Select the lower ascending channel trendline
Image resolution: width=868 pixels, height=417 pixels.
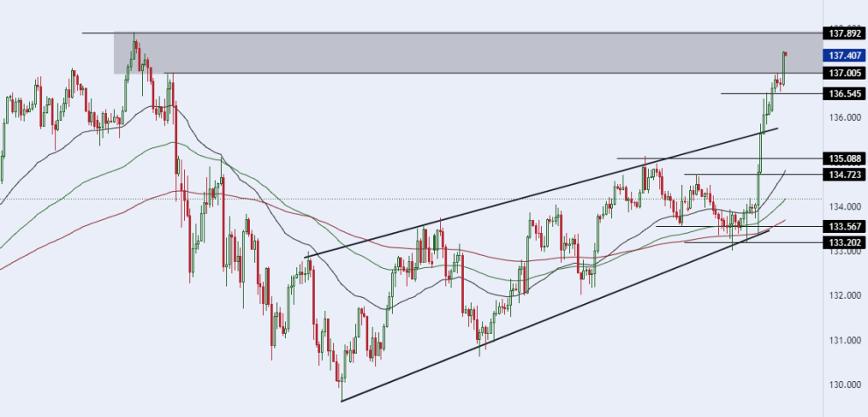(555, 315)
